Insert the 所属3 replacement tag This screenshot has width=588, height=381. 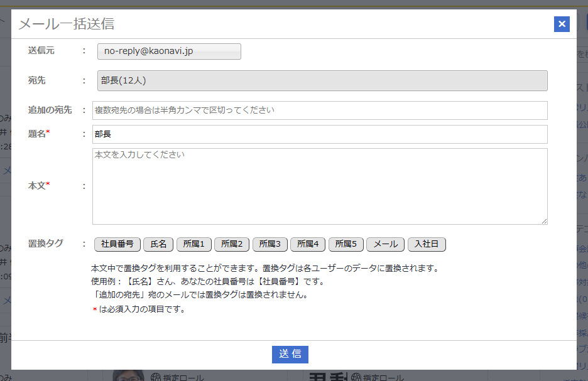tap(269, 244)
